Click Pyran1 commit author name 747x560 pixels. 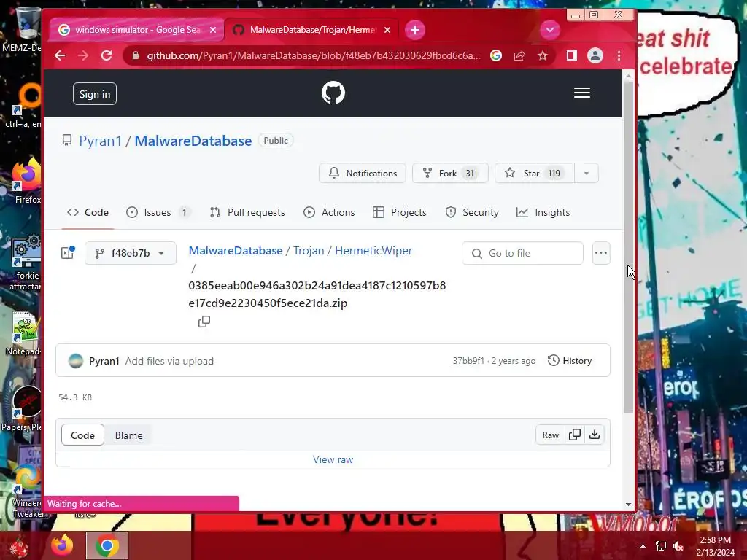104,362
